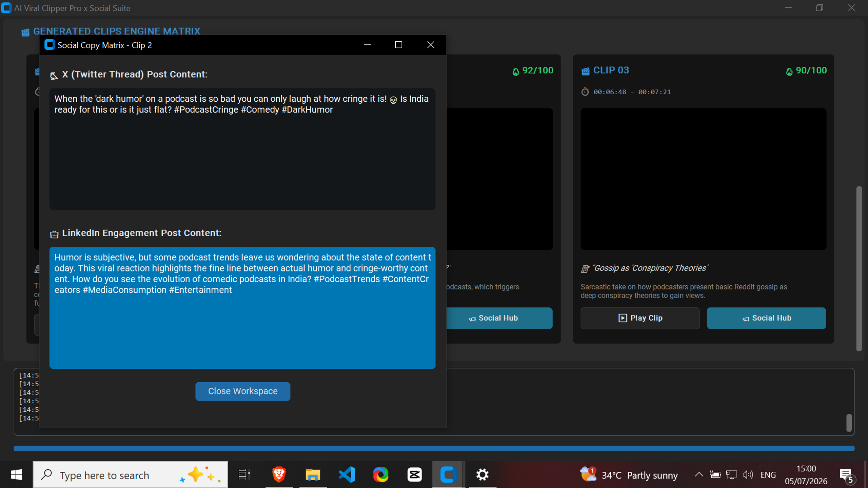Open Visual Studio Code from the taskbar

click(347, 475)
